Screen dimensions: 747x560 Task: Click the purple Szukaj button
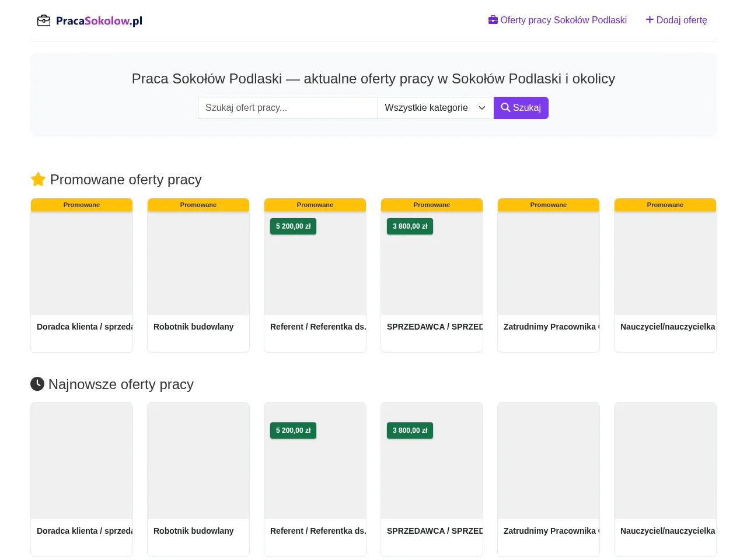pyautogui.click(x=521, y=108)
